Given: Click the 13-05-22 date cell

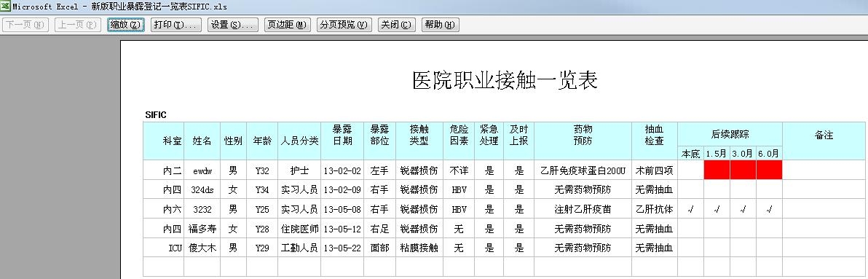Looking at the screenshot, I should [x=342, y=248].
